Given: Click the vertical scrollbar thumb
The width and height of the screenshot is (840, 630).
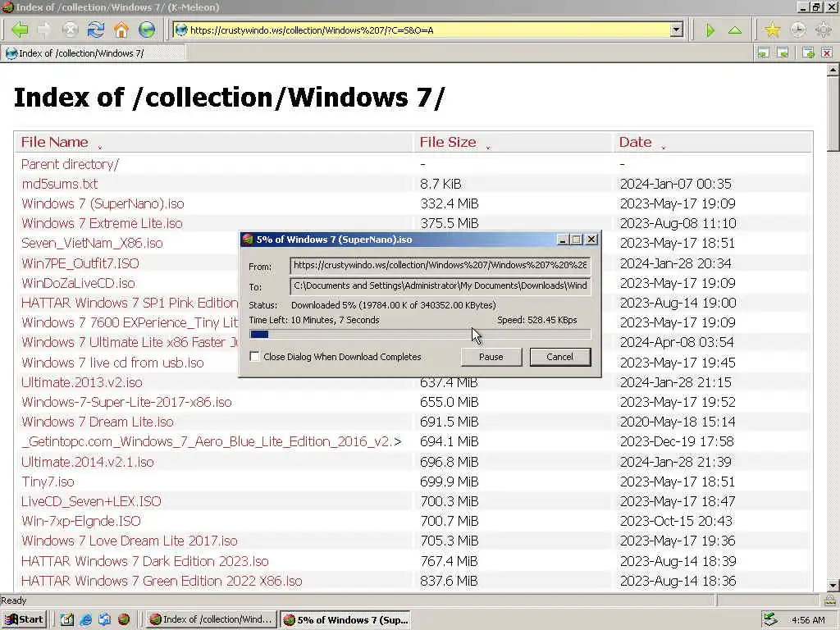Looking at the screenshot, I should pyautogui.click(x=833, y=114).
